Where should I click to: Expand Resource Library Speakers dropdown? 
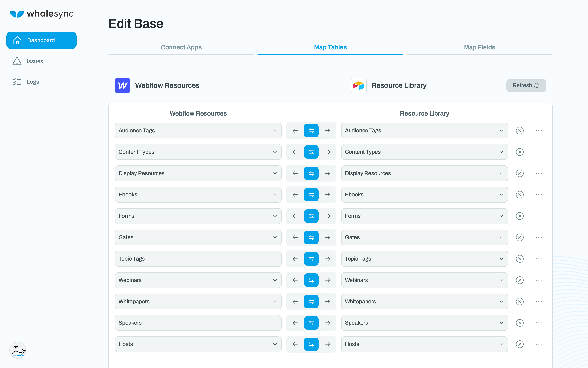[x=424, y=323]
